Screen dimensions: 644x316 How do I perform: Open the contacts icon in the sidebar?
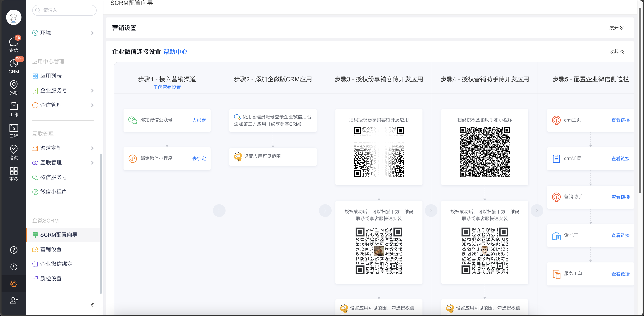(x=13, y=300)
